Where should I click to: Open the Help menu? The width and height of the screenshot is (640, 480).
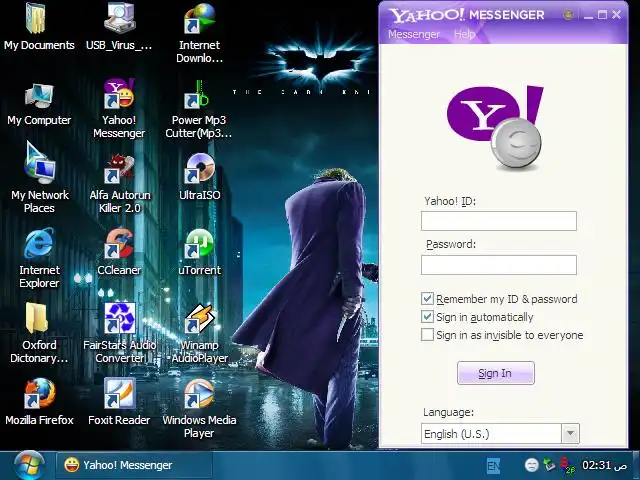point(464,34)
